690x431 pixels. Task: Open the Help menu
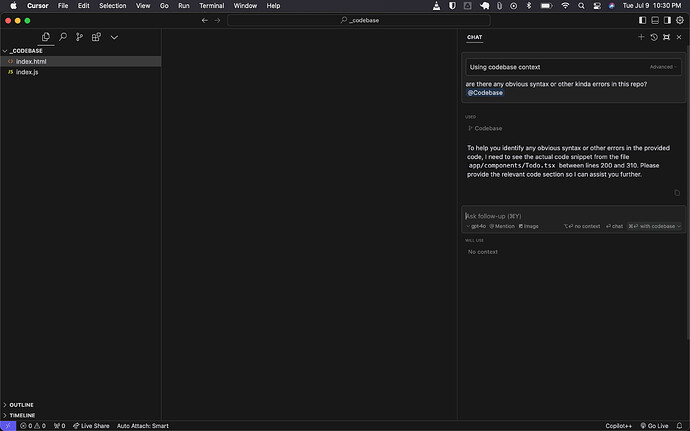tap(273, 6)
